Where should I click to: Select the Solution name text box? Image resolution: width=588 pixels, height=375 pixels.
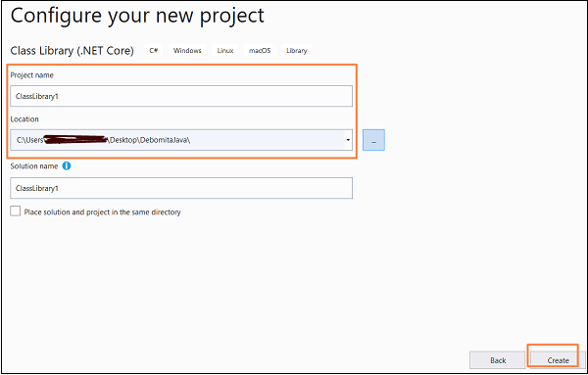[x=181, y=188]
